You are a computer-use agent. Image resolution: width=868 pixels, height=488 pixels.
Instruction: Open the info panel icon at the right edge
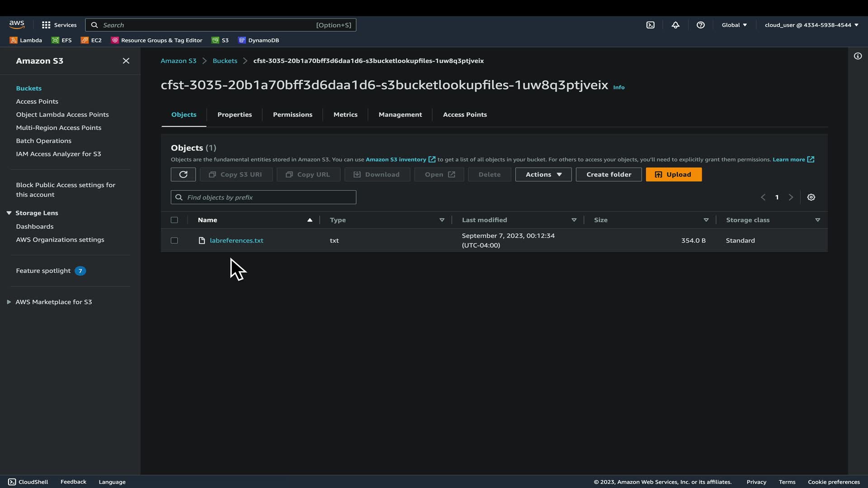point(858,56)
